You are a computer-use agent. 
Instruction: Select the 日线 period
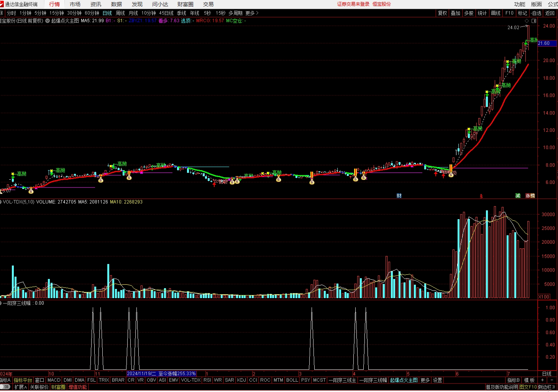(107, 13)
